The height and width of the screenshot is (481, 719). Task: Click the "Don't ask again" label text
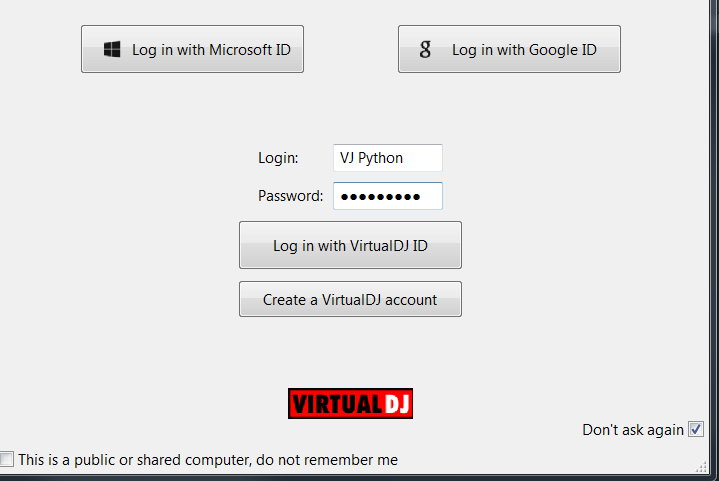click(x=632, y=430)
